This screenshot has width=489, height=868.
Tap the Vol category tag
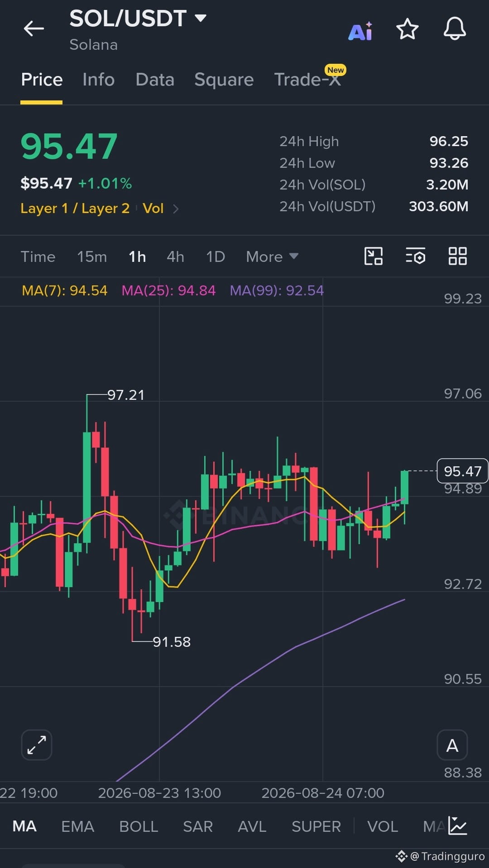153,208
